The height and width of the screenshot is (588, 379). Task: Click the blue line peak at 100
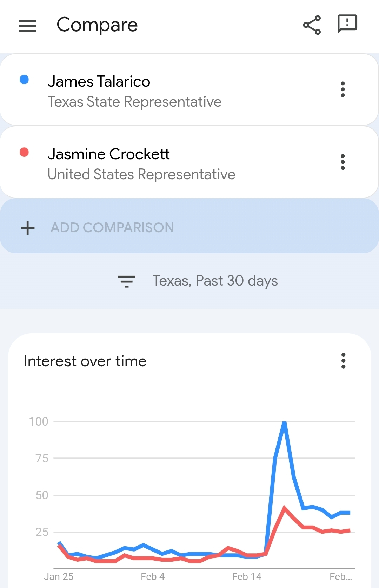coord(284,422)
